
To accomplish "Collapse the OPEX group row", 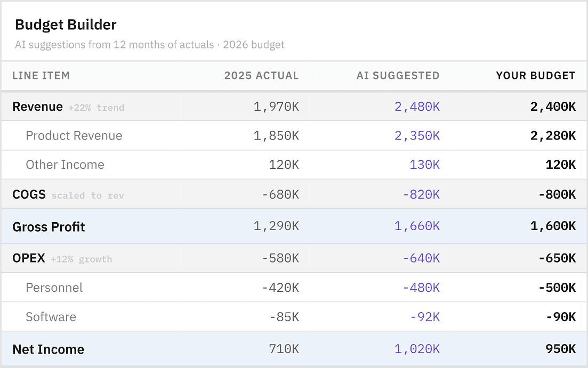I will click(29, 258).
